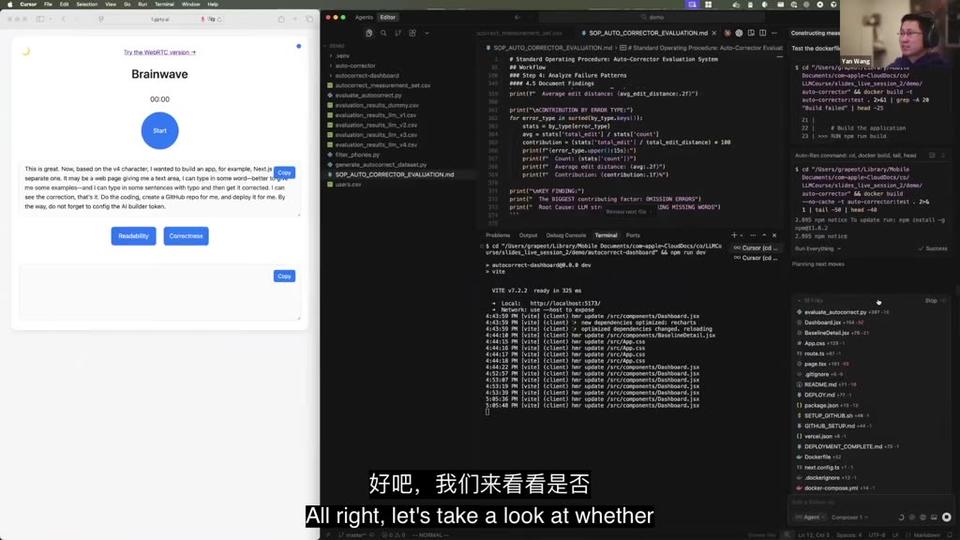Open the Run Everything dropdown in chat
Viewport: 960px width, 540px height.
tap(818, 249)
